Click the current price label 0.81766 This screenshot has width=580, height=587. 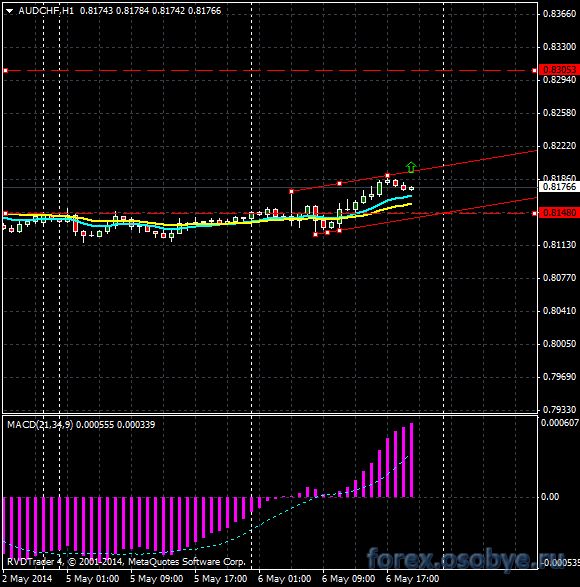(559, 186)
